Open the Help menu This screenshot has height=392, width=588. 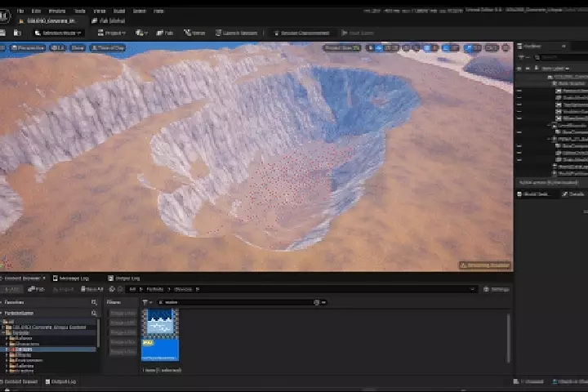[158, 11]
